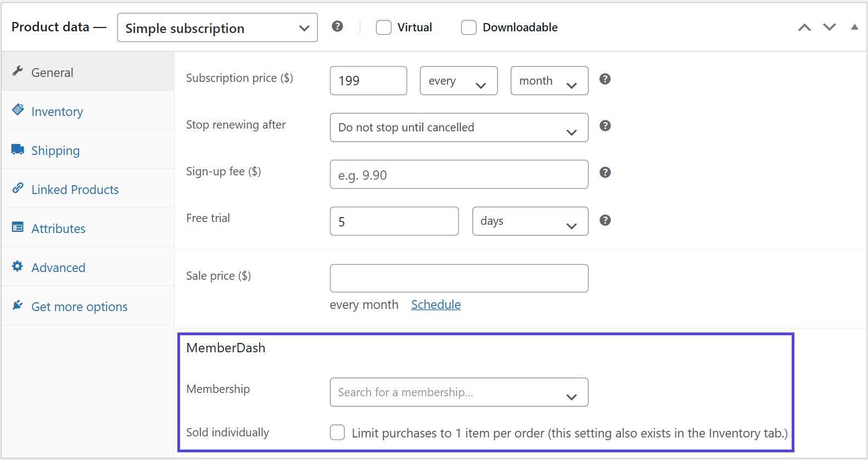Open 'Do not stop until cancelled' dropdown

[459, 128]
